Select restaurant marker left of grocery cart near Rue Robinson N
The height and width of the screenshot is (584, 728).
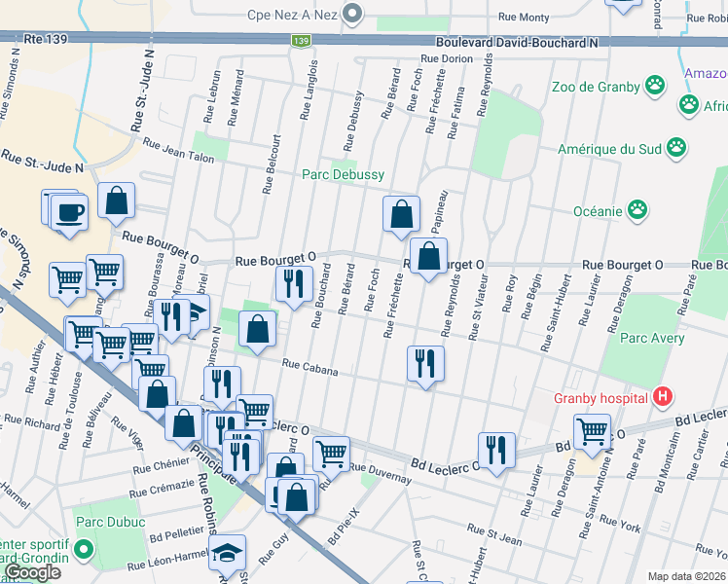[x=222, y=386]
